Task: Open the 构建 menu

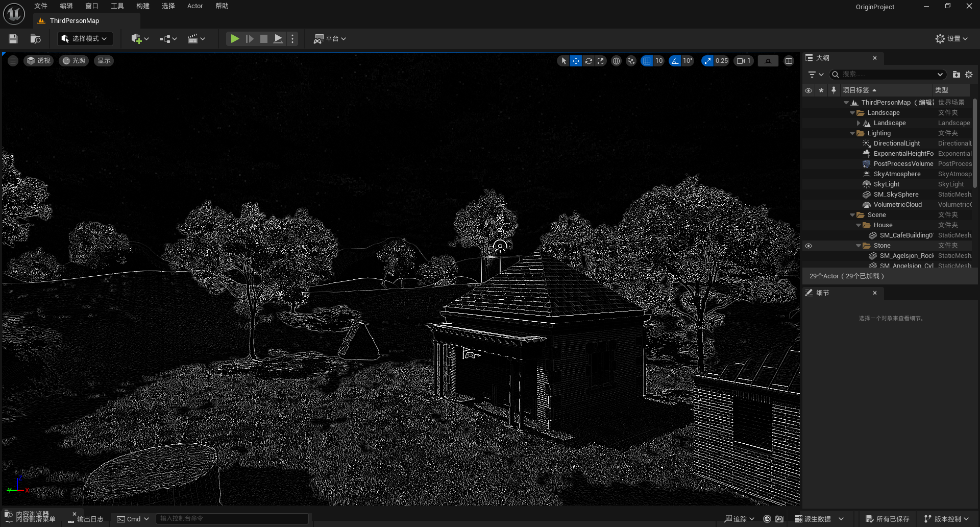Action: tap(143, 6)
